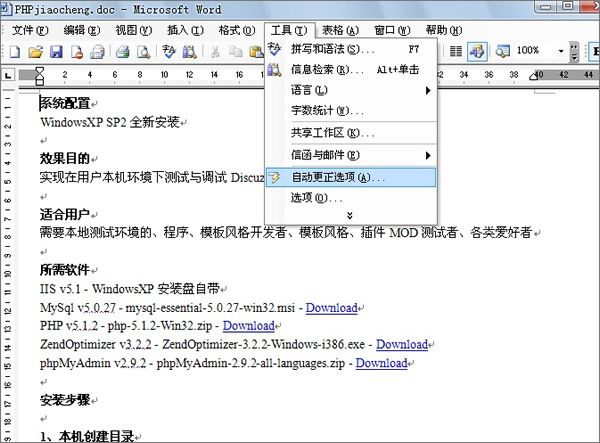Click heading text 安装步骤
This screenshot has height=443, width=600.
65,400
